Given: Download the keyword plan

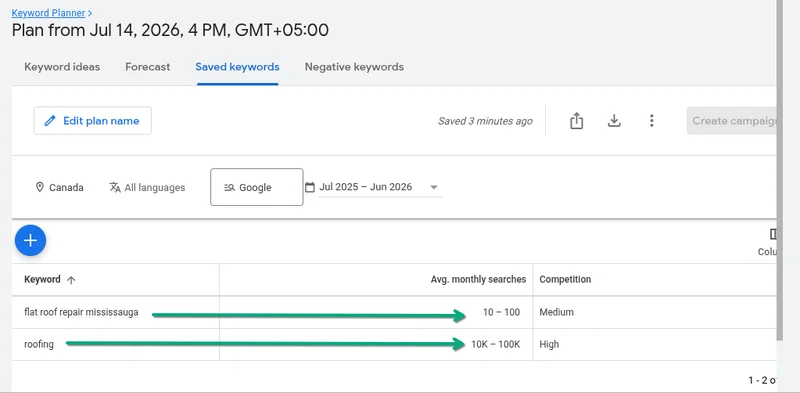Looking at the screenshot, I should [x=614, y=121].
